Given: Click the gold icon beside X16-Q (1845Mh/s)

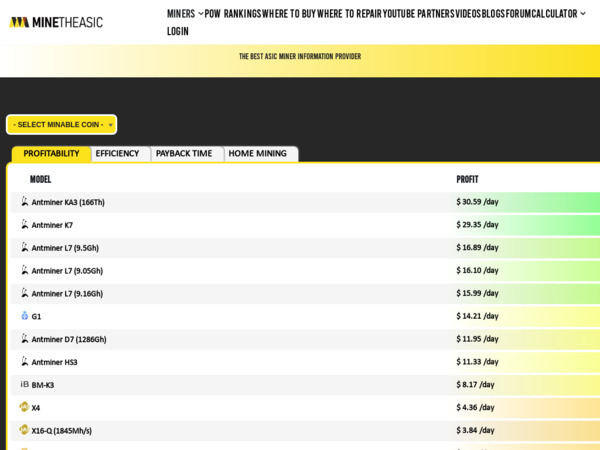Looking at the screenshot, I should pos(24,430).
